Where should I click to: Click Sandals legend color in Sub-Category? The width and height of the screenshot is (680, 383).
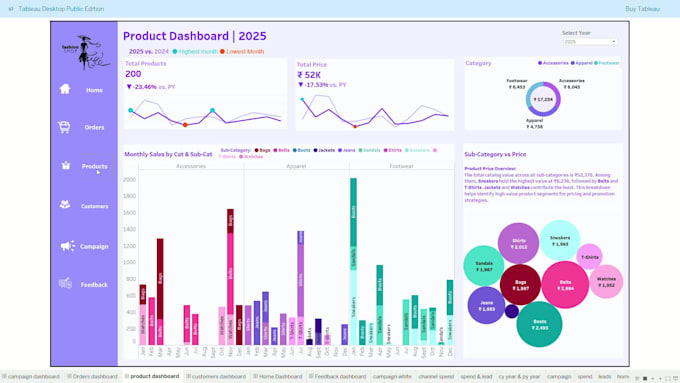pyautogui.click(x=360, y=150)
